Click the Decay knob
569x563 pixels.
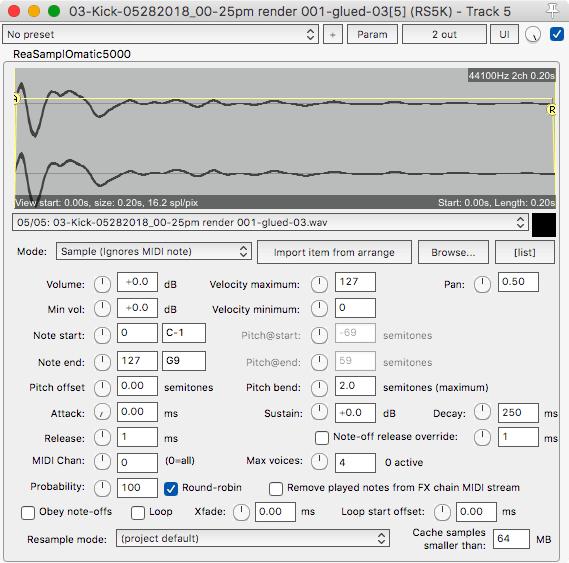click(x=482, y=412)
